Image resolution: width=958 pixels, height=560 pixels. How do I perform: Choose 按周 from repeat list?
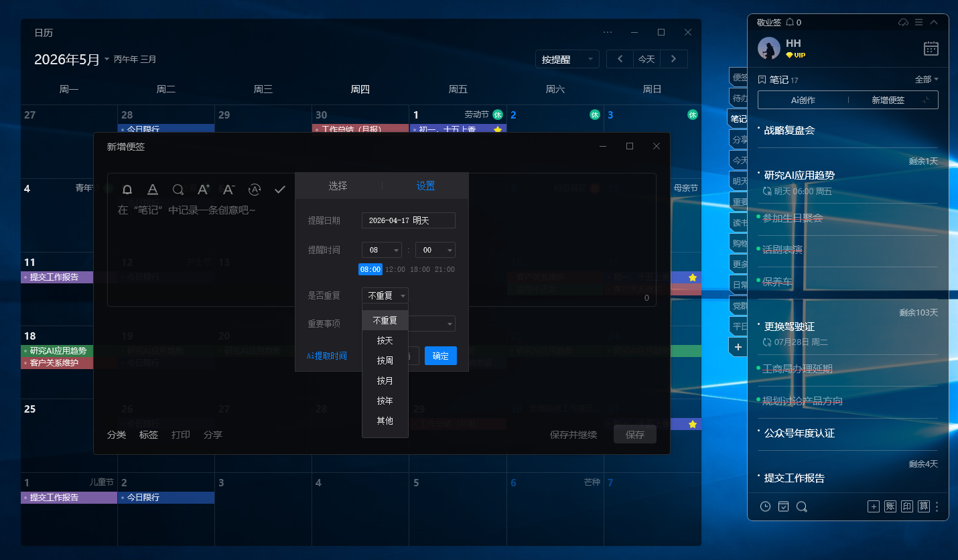point(385,360)
